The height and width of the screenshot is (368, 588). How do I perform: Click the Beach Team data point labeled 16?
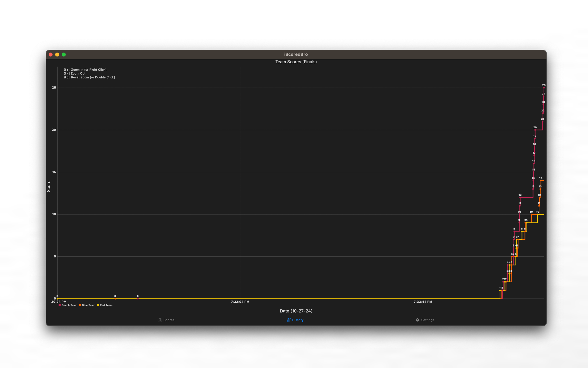534,164
